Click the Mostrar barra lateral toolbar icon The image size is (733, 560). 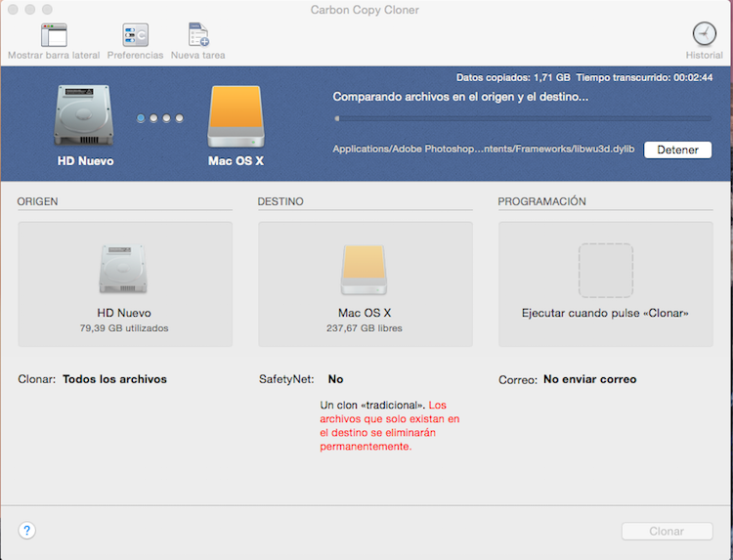[53, 36]
